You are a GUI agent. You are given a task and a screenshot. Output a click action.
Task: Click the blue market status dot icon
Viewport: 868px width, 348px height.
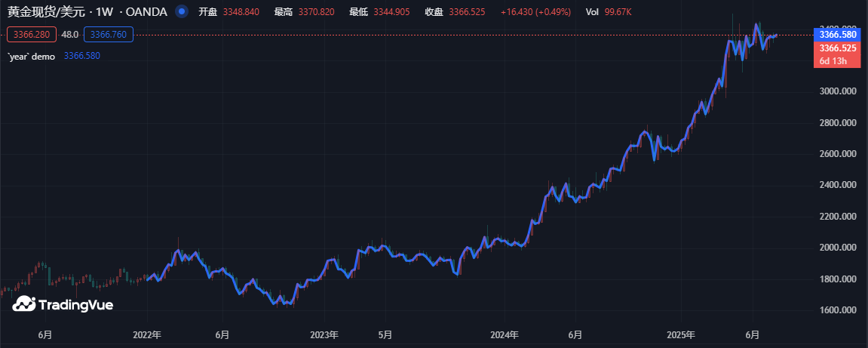tap(181, 12)
